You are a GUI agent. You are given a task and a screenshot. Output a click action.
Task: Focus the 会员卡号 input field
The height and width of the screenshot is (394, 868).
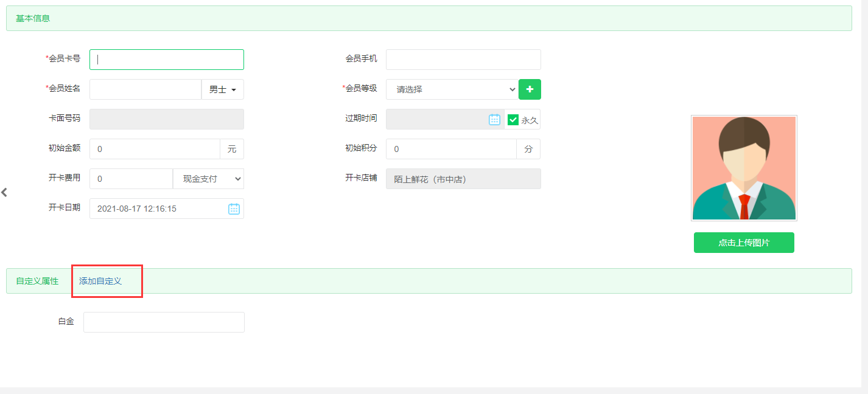pyautogui.click(x=167, y=60)
